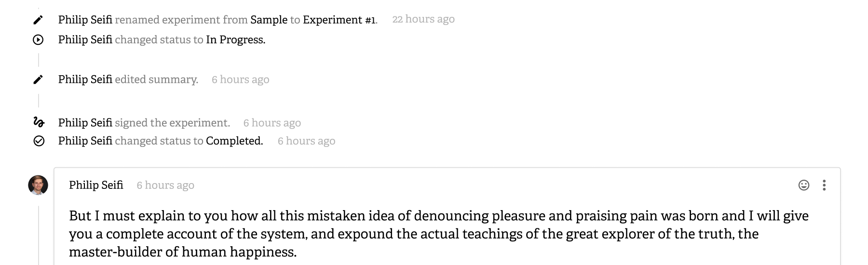Image resolution: width=868 pixels, height=265 pixels.
Task: Open Philip Seifi's name in comment header
Action: coord(96,185)
